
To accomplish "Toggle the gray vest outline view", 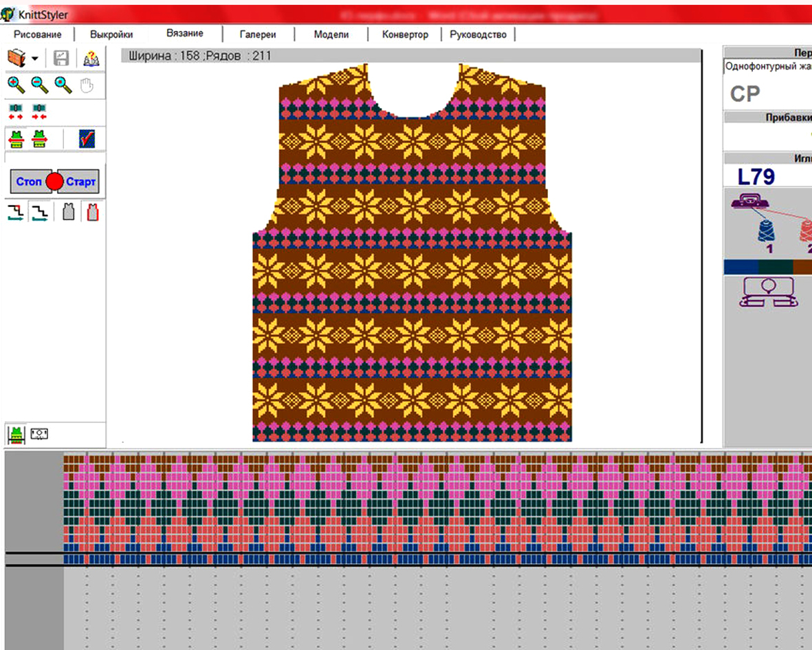I will point(68,212).
